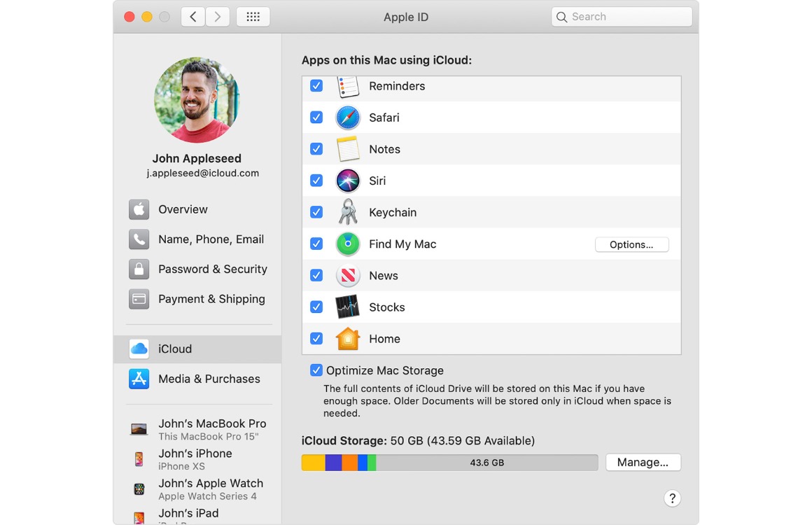Click the magnifying glass search icon

tap(561, 17)
